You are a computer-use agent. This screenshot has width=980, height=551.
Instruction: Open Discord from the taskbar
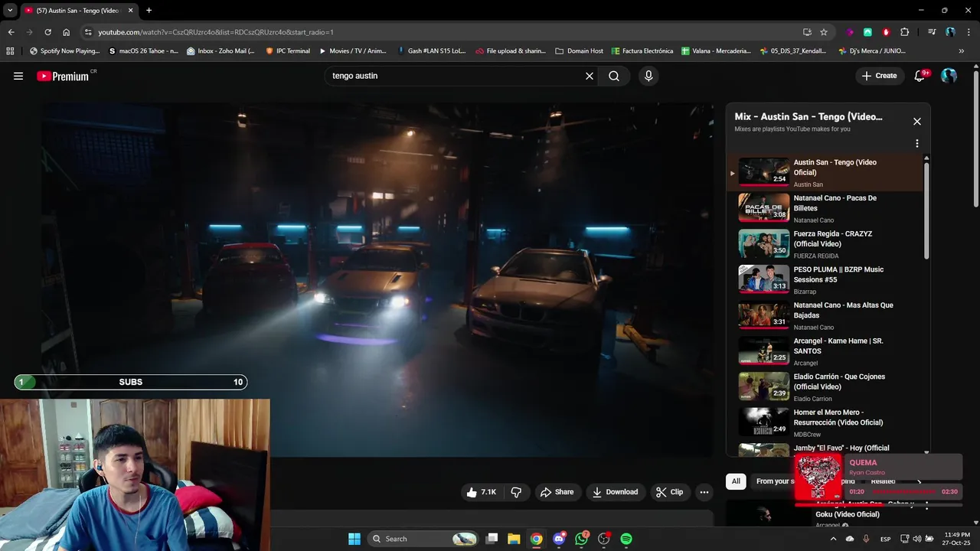(559, 539)
